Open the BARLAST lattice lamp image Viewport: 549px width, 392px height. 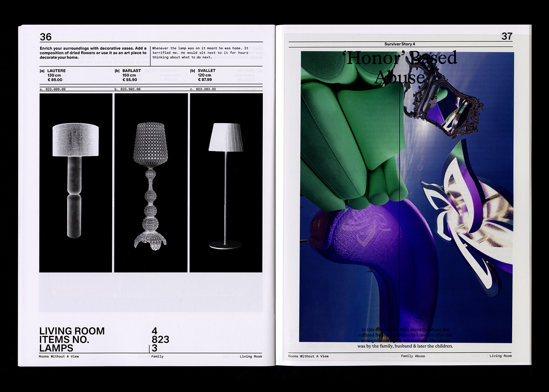pyautogui.click(x=151, y=183)
